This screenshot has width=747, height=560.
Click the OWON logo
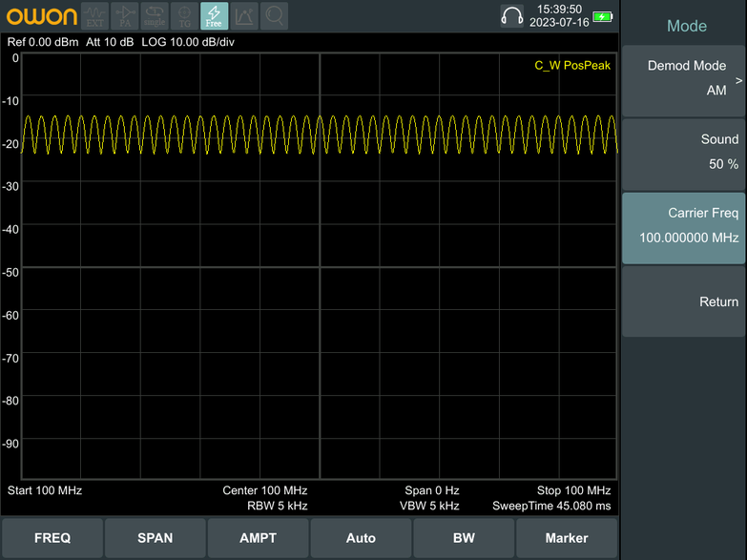(41, 16)
